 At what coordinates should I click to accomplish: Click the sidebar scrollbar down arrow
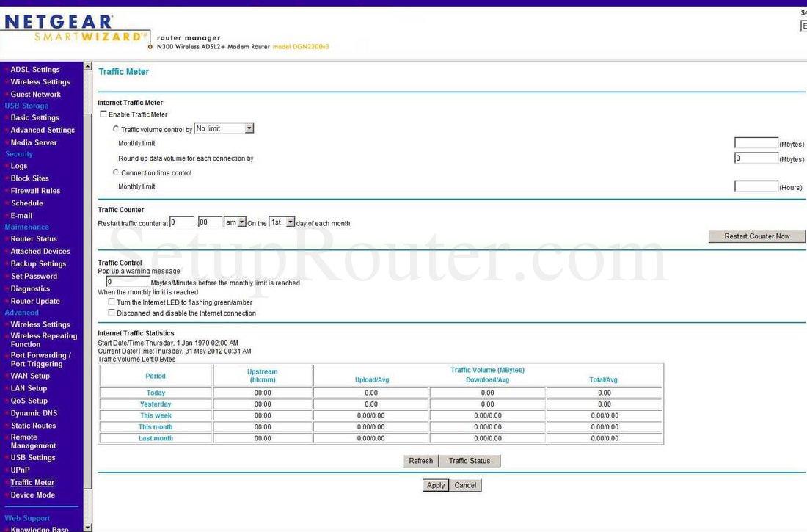87,527
